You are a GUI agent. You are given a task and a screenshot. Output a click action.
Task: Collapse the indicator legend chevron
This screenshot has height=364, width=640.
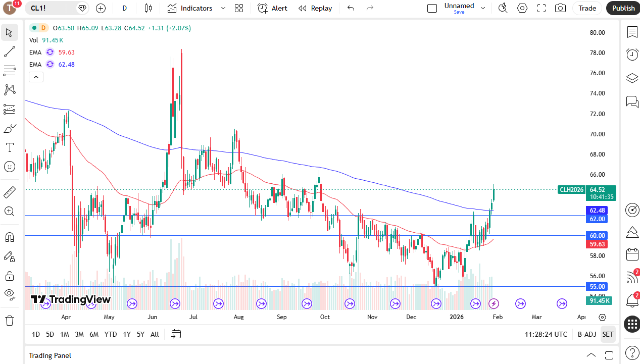click(36, 77)
